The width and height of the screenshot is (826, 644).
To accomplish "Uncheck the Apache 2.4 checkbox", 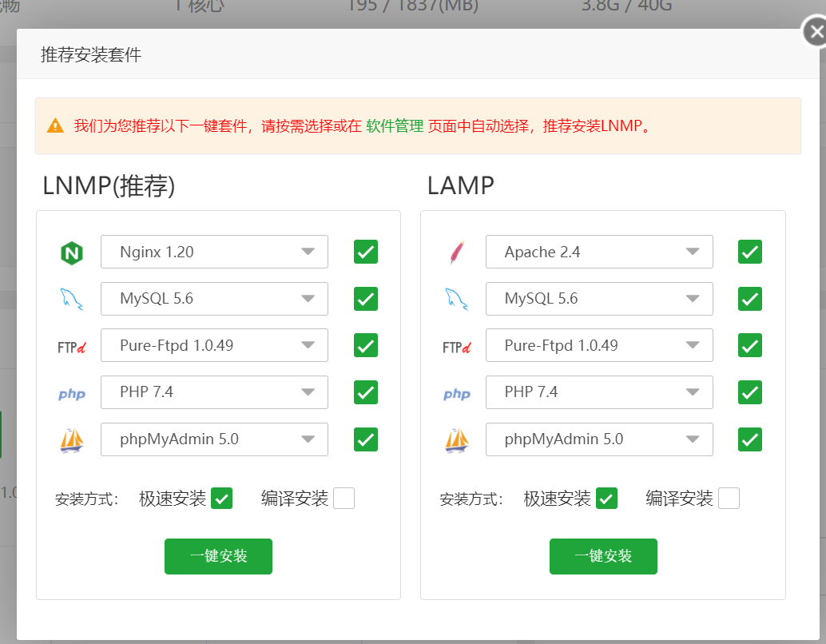I will click(x=750, y=252).
